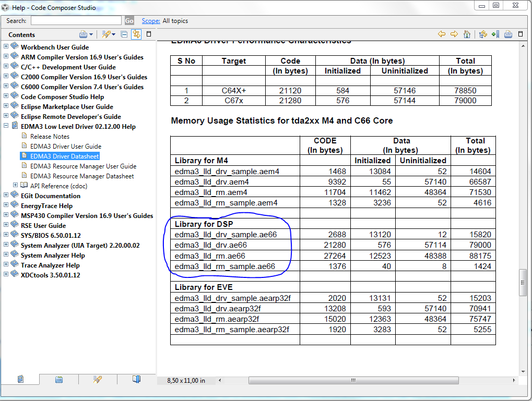Click the Back navigation arrow
The image size is (532, 401).
(x=442, y=34)
